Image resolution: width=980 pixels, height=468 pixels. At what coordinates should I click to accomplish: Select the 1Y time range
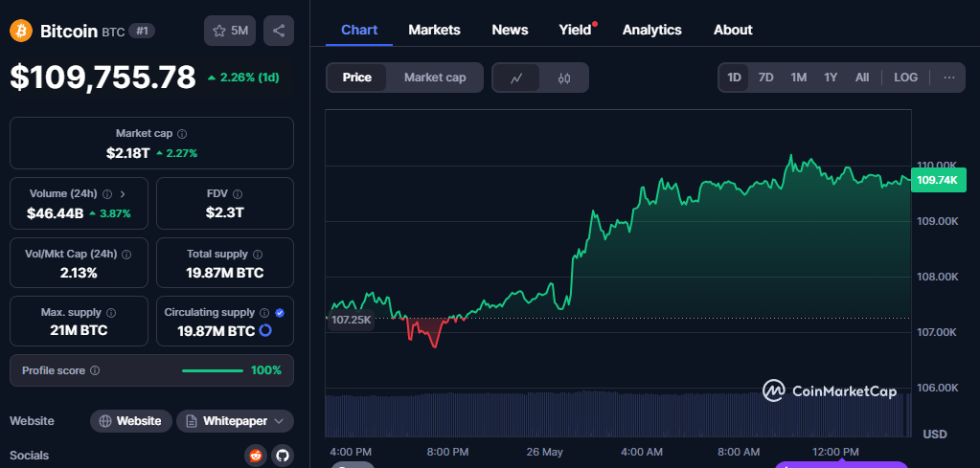(x=830, y=78)
